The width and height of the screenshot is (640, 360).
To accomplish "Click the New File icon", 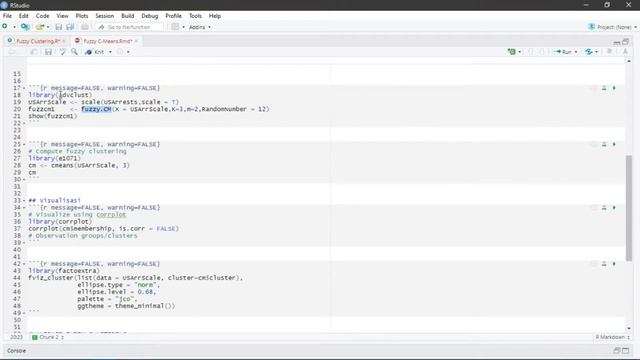I will [5, 27].
